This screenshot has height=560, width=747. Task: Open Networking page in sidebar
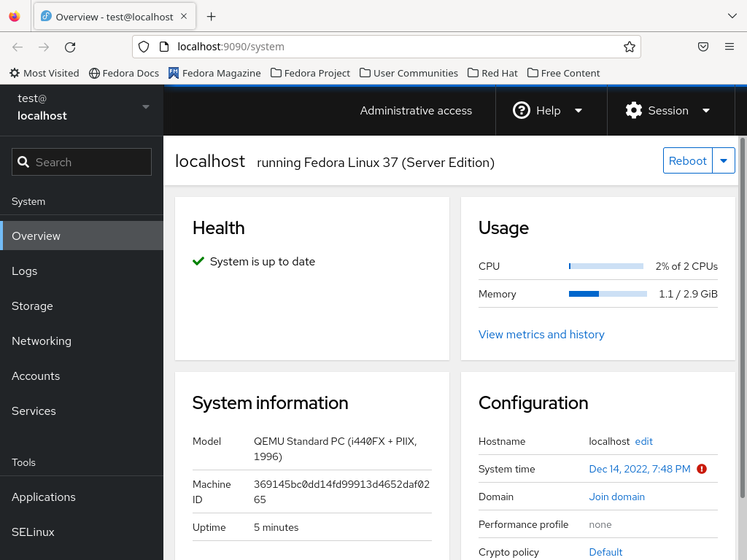point(82,341)
